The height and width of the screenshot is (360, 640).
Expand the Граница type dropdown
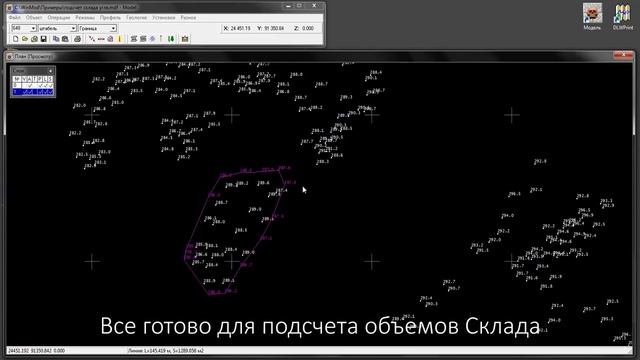coord(113,28)
